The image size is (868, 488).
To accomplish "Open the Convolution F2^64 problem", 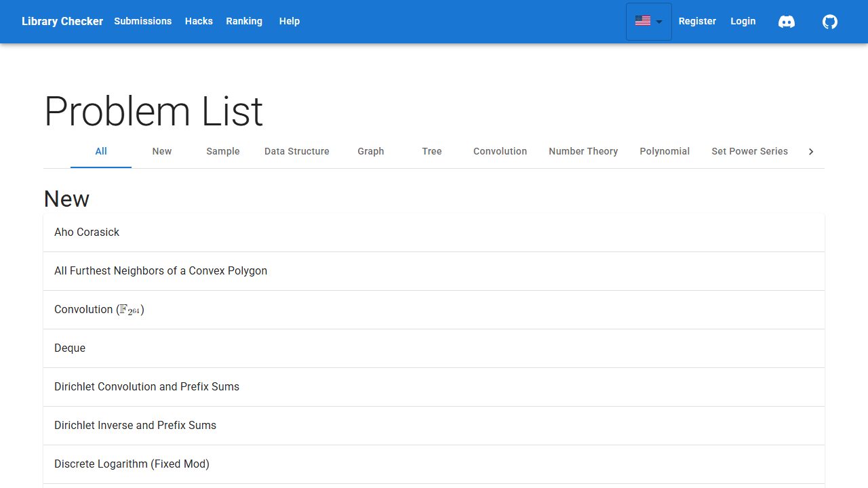I will tap(434, 310).
